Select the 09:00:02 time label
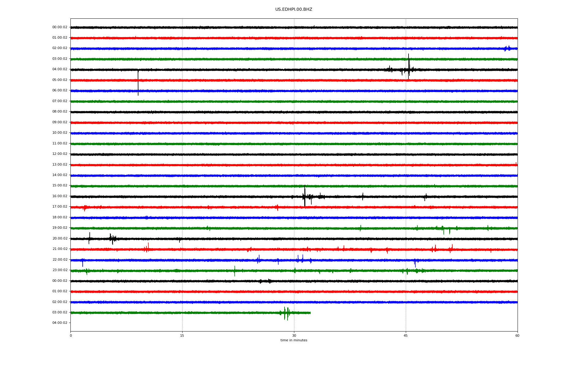 [x=60, y=122]
